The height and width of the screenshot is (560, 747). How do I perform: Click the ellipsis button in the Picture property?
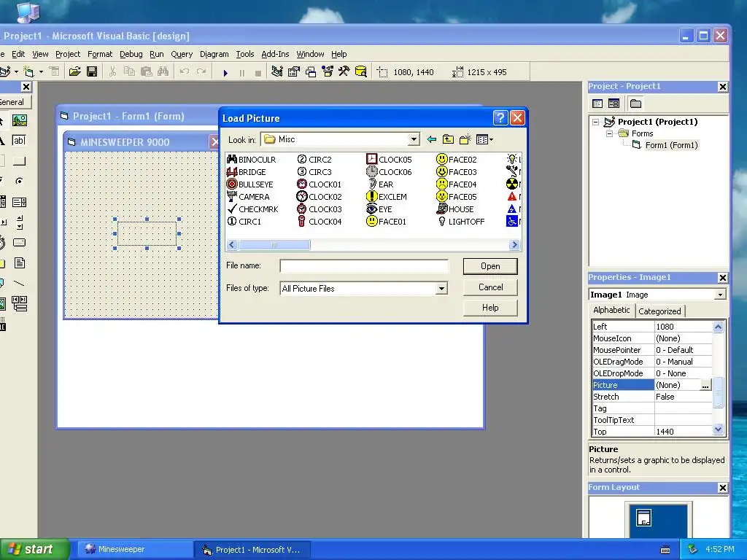tap(705, 385)
